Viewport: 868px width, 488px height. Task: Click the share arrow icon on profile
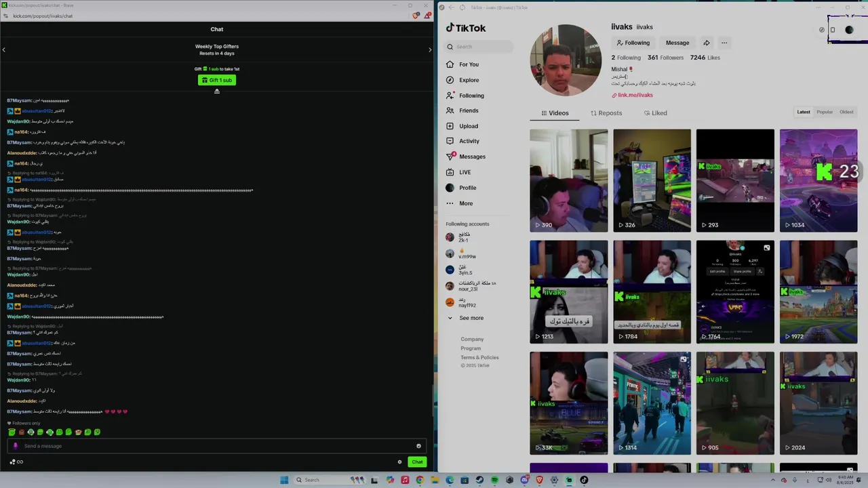coord(707,43)
